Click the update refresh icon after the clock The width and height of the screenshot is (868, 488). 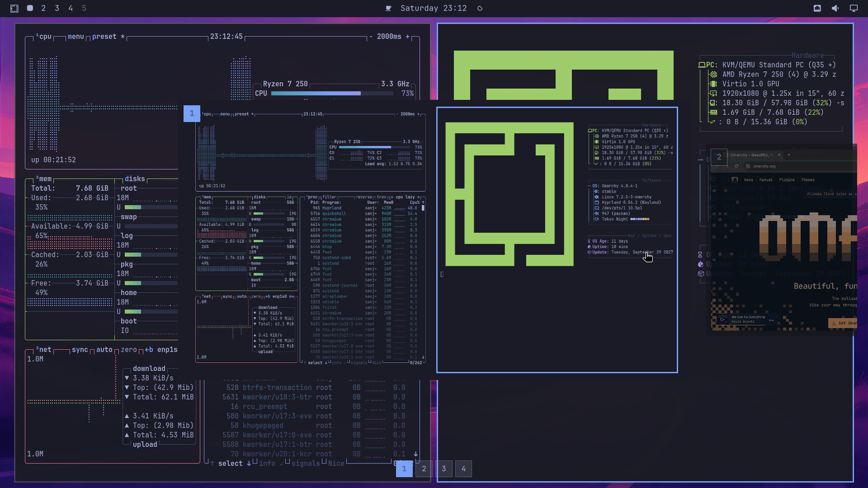pyautogui.click(x=480, y=8)
